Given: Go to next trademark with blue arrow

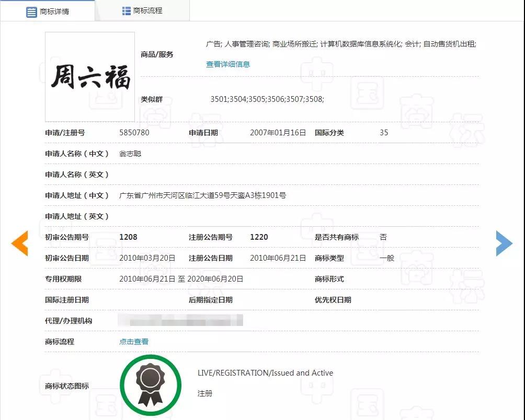Looking at the screenshot, I should 504,243.
